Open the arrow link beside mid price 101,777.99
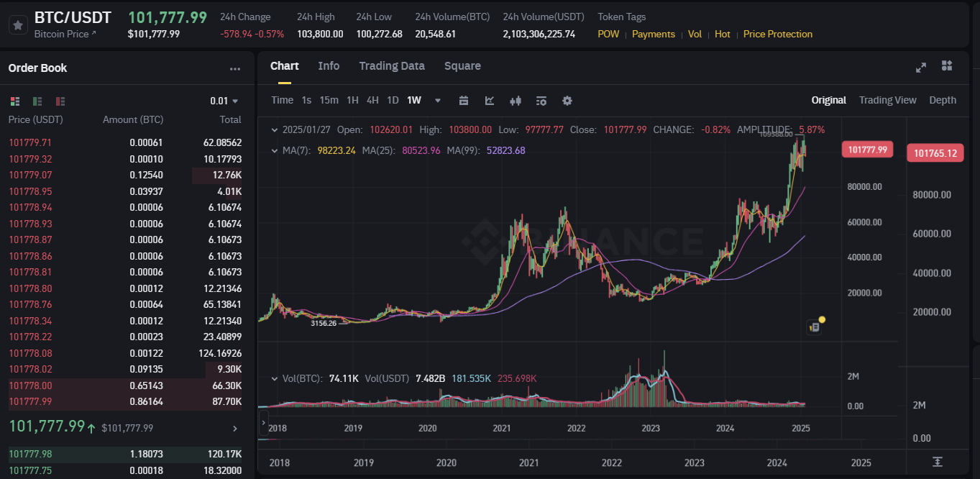Screen dimensions: 980x479 (x=234, y=429)
